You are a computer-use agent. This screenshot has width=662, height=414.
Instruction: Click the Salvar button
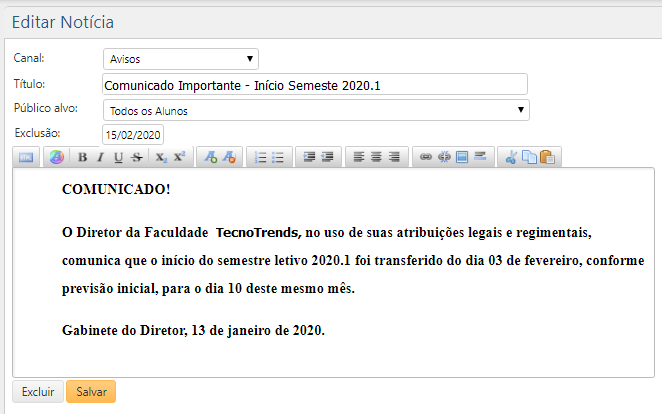coord(91,392)
